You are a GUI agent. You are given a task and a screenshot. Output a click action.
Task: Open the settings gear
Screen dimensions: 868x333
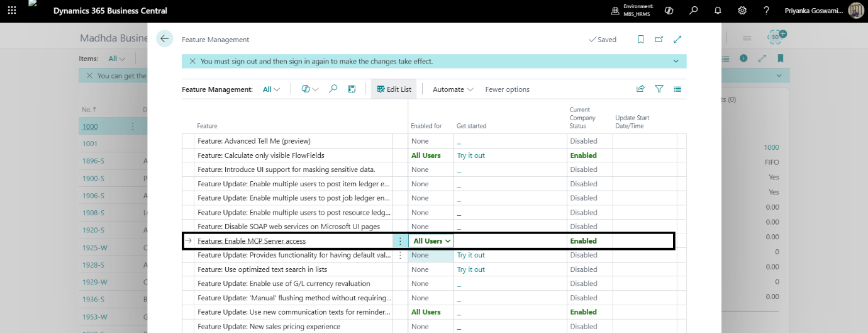coord(742,11)
